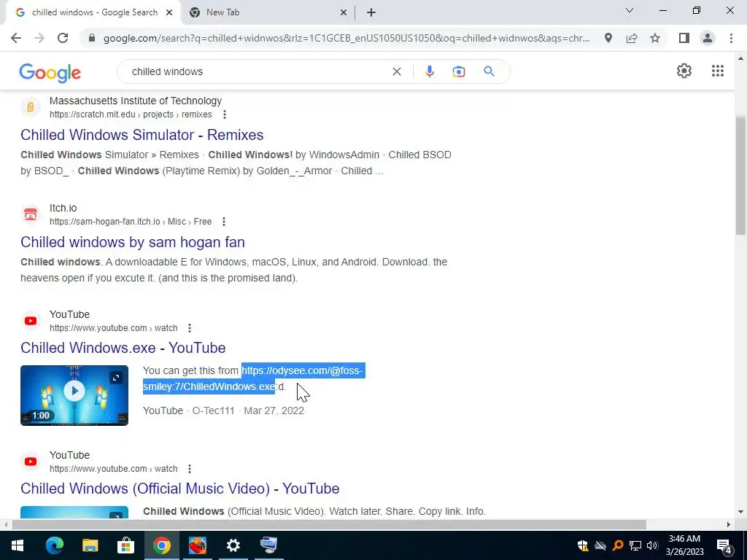Close the Google Search tab

[x=169, y=13]
